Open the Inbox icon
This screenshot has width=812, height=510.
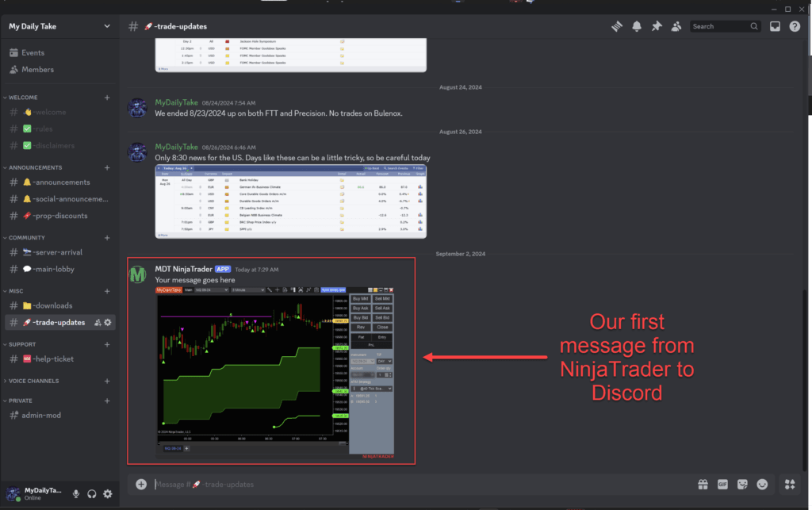click(775, 26)
